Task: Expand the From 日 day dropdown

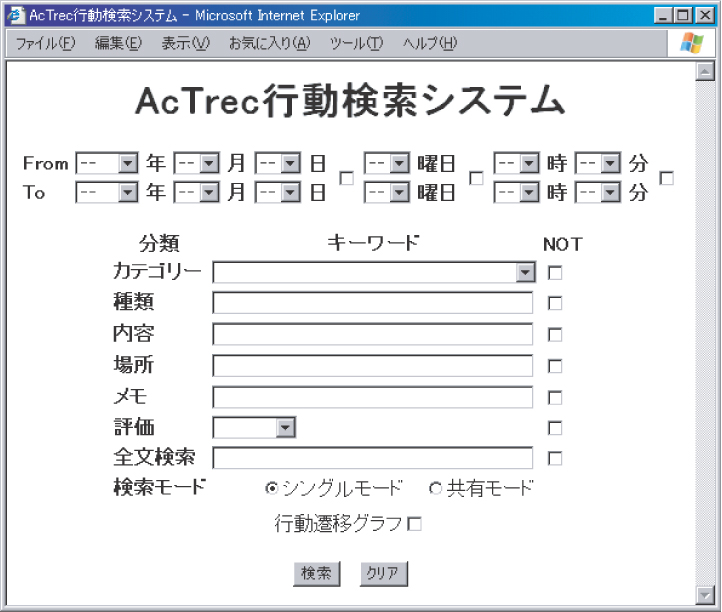Action: 278,163
